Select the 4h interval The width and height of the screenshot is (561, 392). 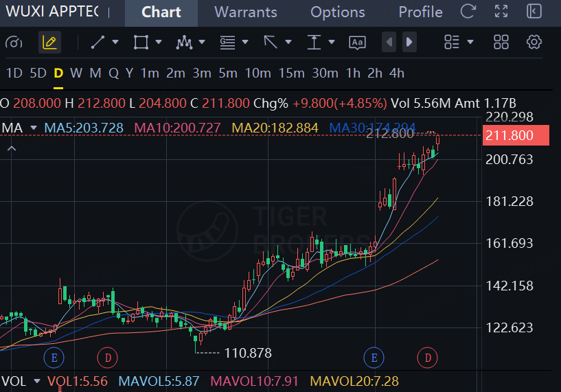click(x=396, y=73)
